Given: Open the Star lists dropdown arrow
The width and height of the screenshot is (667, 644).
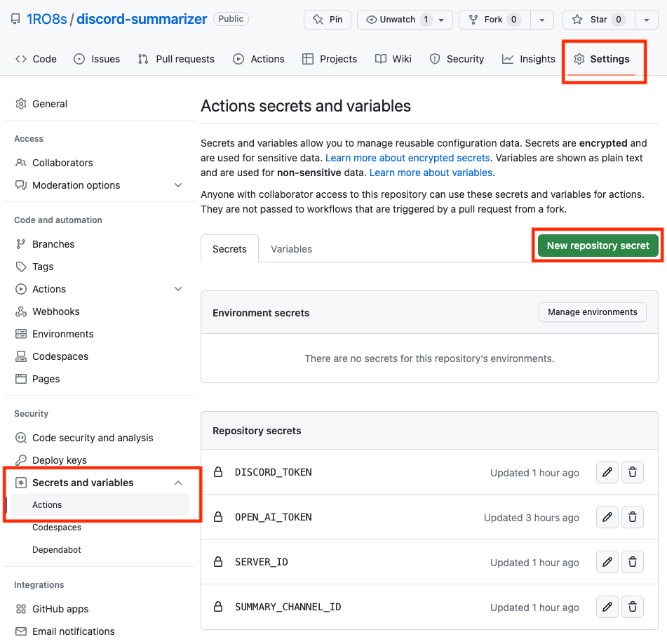Looking at the screenshot, I should 646,20.
